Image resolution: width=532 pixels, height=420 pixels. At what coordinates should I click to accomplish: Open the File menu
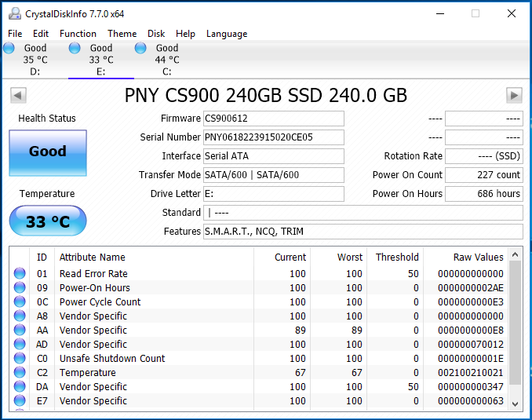point(15,34)
